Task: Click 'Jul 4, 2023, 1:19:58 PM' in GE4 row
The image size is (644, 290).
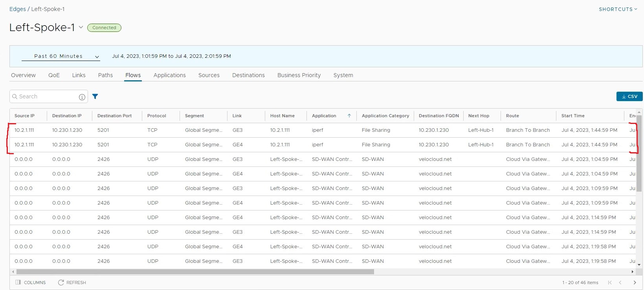Action: 589,247
